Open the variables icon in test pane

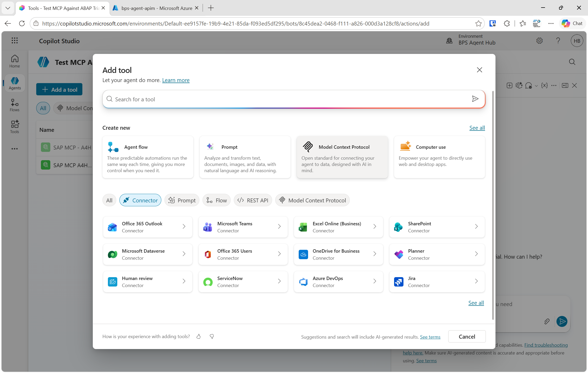pyautogui.click(x=544, y=85)
